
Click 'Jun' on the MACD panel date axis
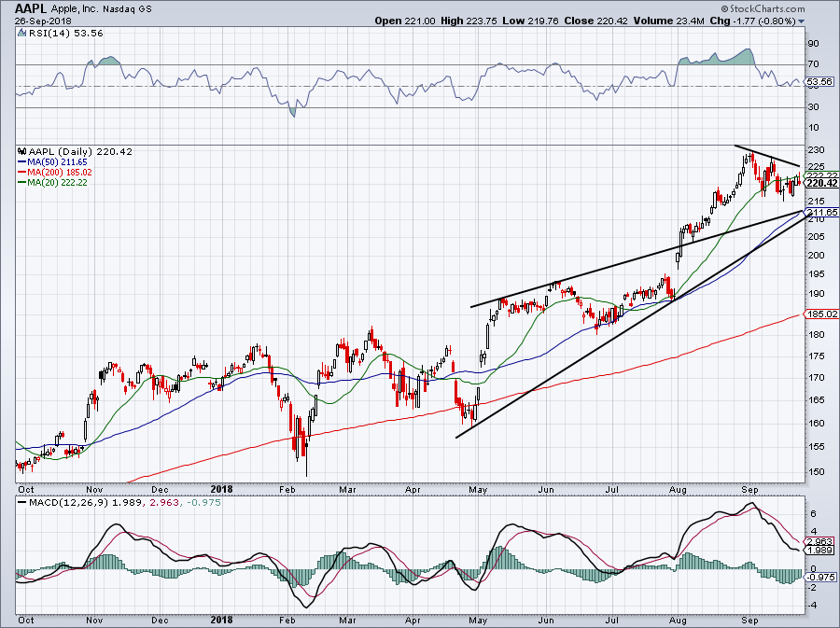click(546, 621)
